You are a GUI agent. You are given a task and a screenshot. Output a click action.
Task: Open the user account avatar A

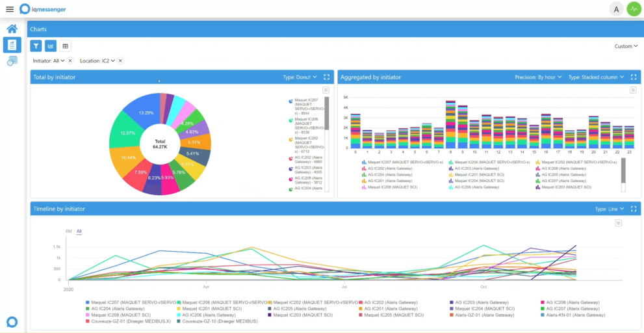617,9
